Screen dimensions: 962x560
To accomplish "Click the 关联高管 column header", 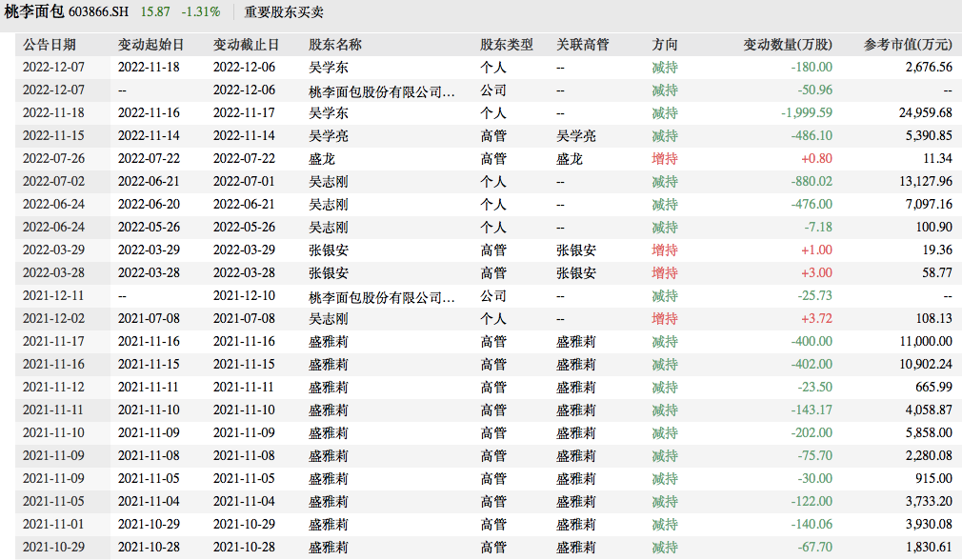I will (582, 45).
